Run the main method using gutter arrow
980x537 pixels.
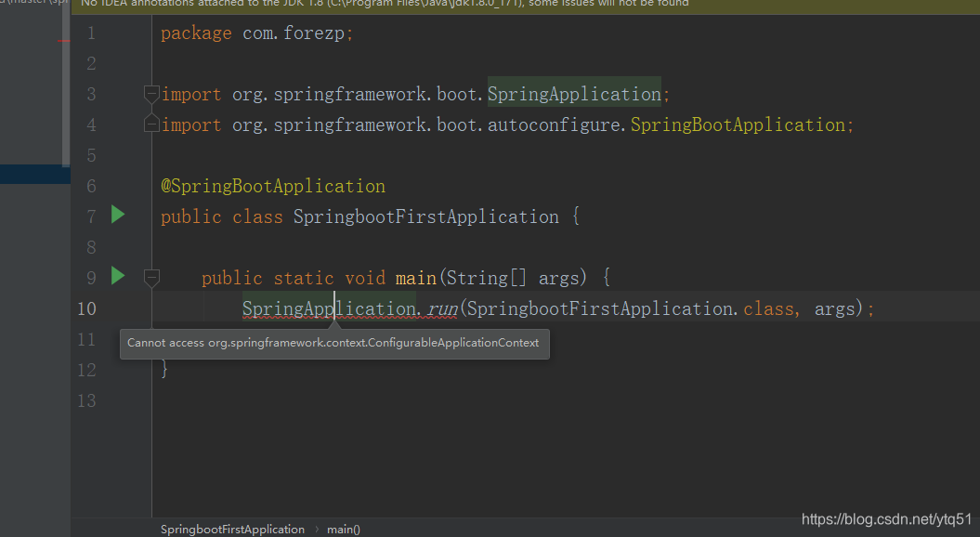[x=117, y=276]
